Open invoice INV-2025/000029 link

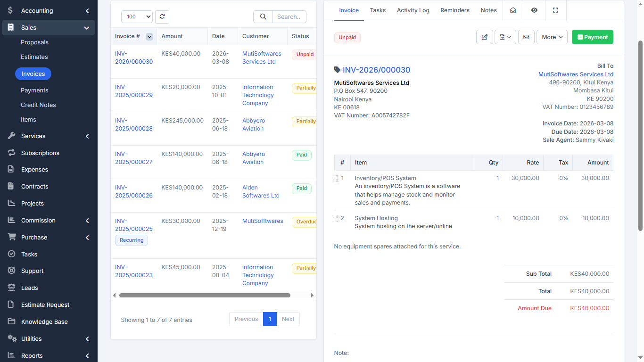[x=134, y=91]
